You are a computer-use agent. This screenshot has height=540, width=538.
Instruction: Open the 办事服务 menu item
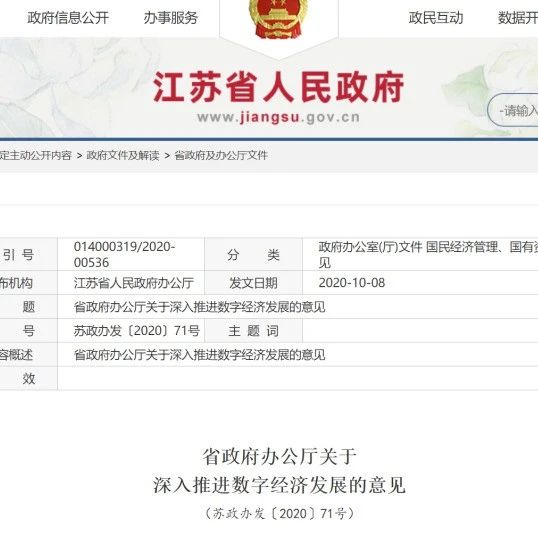pos(171,18)
